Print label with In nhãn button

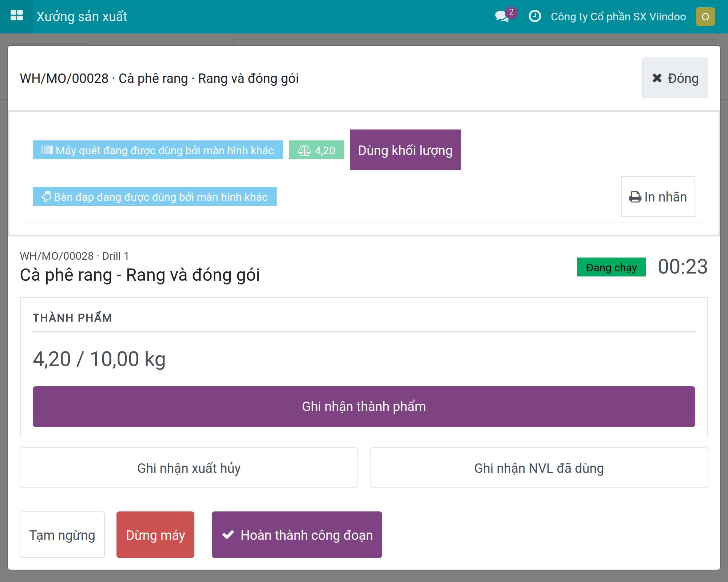tap(658, 196)
